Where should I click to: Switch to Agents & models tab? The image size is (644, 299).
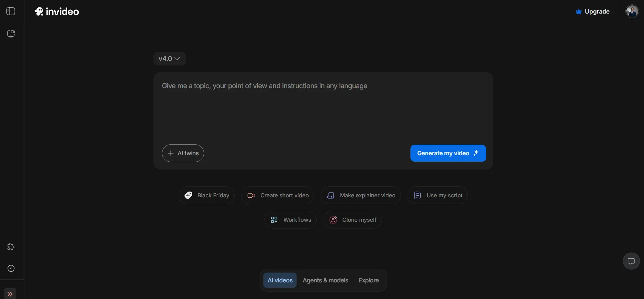pyautogui.click(x=326, y=280)
